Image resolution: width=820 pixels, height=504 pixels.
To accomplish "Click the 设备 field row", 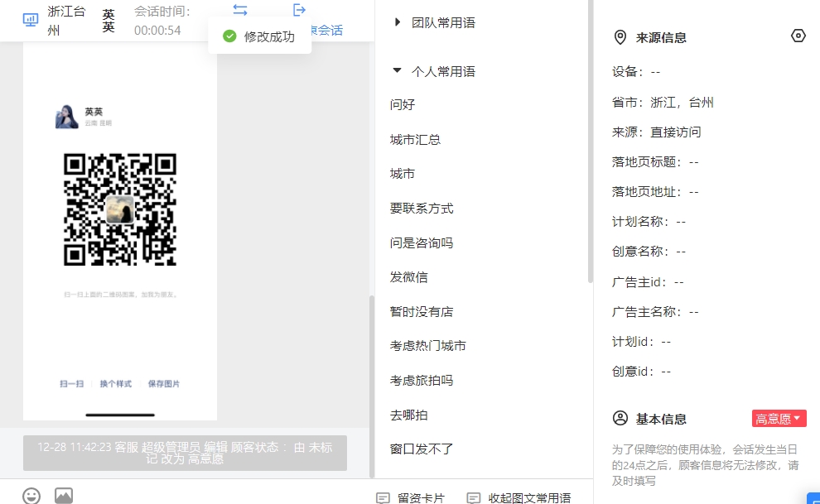I will (x=636, y=72).
